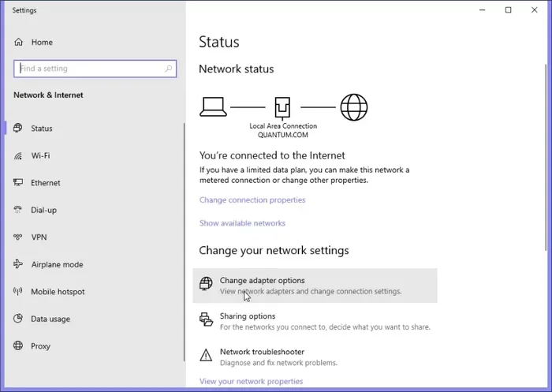Screen dimensions: 552x392
Task: Click the Wi-Fi signal icon
Action: 18,155
